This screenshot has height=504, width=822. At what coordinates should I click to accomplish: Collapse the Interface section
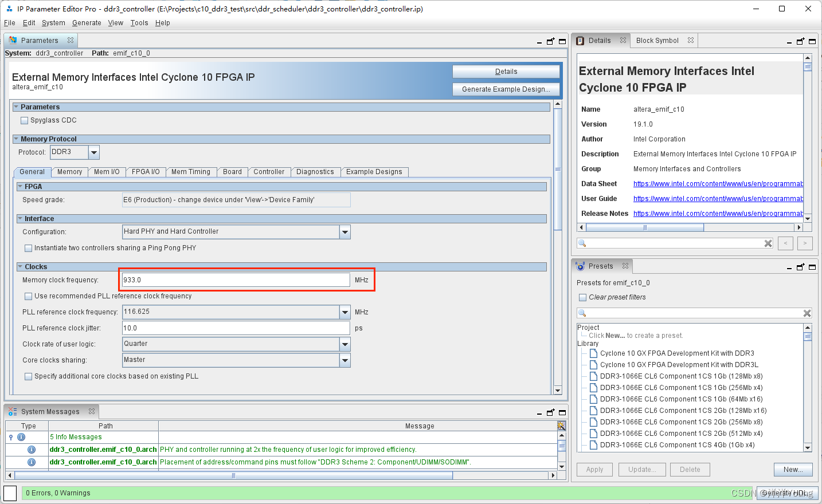coord(20,219)
